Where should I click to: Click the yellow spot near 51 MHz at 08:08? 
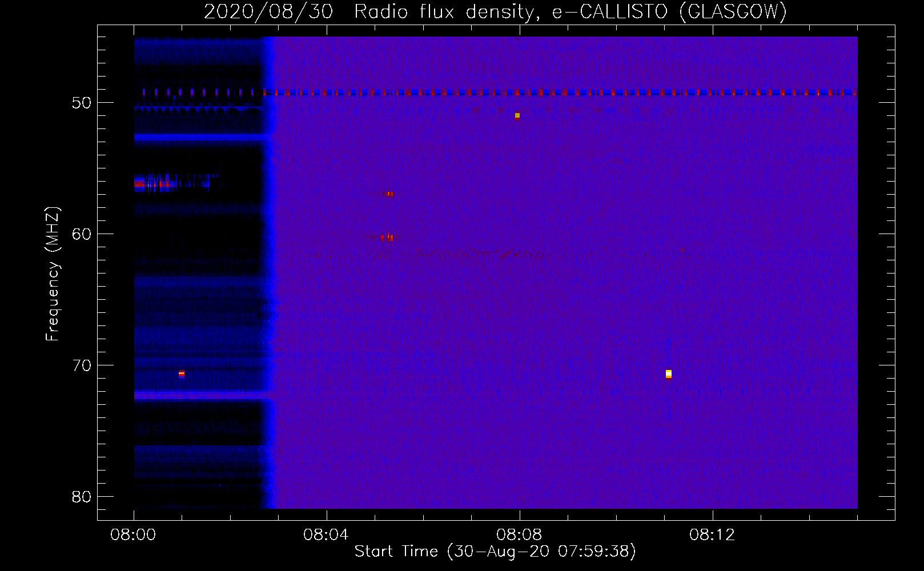pos(517,115)
